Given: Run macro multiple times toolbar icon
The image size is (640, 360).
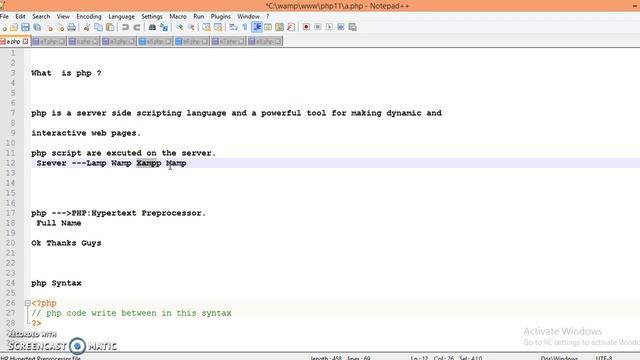Looking at the screenshot, I should tap(341, 27).
